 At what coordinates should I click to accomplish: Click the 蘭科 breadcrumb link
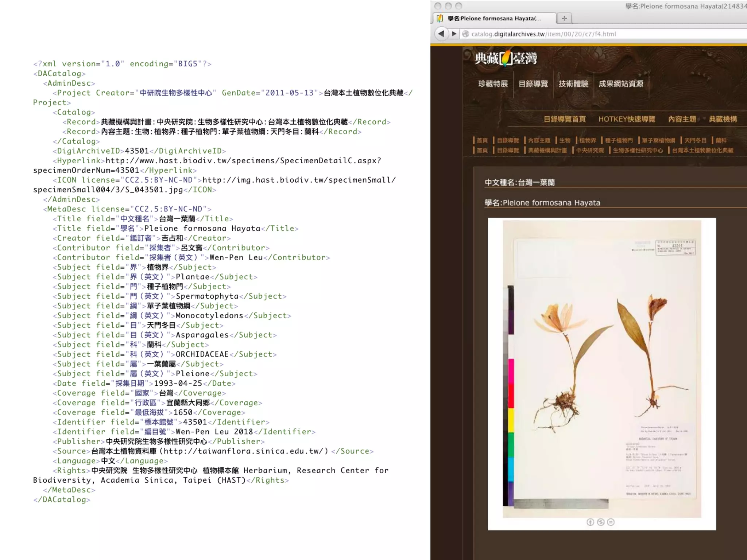coord(721,140)
